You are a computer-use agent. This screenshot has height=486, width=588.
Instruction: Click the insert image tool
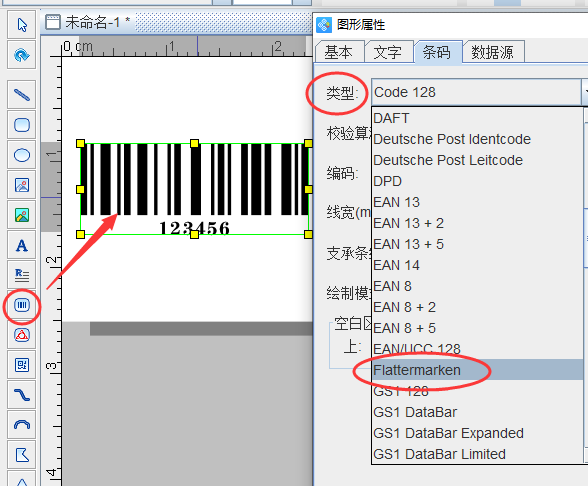tap(22, 185)
